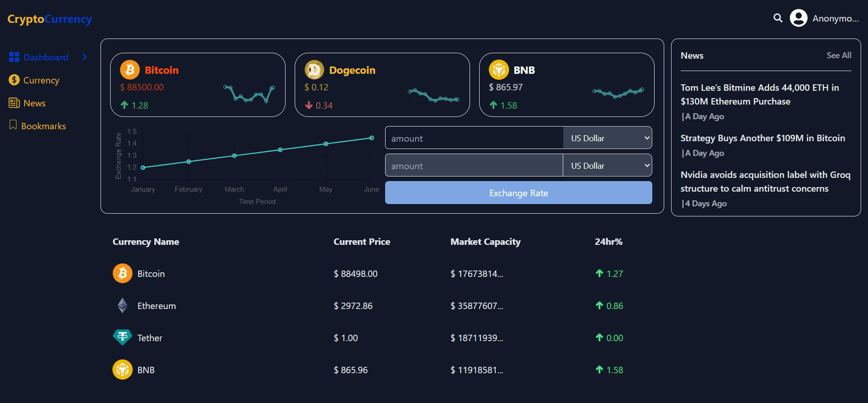Click the 24hr% column header
This screenshot has height=403, width=868.
pos(609,242)
